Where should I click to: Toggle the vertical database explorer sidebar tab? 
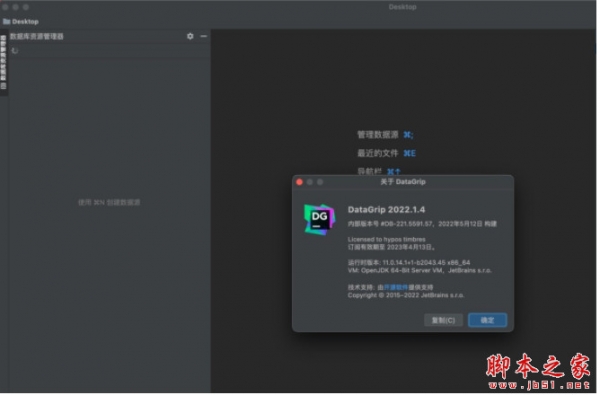[3, 62]
